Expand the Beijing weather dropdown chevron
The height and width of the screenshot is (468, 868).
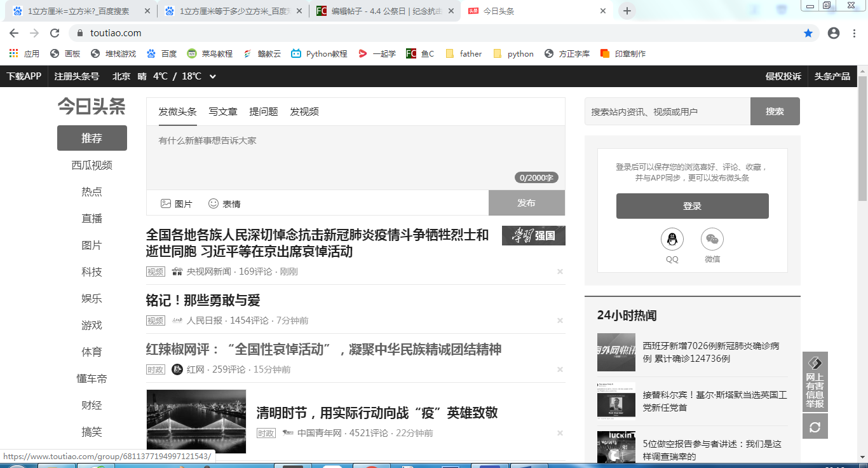(x=213, y=76)
